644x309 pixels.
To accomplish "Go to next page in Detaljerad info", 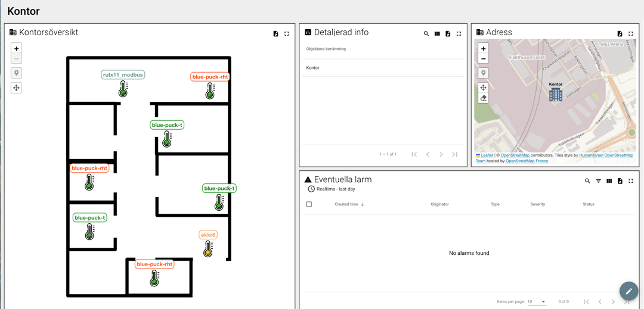I will (x=441, y=155).
